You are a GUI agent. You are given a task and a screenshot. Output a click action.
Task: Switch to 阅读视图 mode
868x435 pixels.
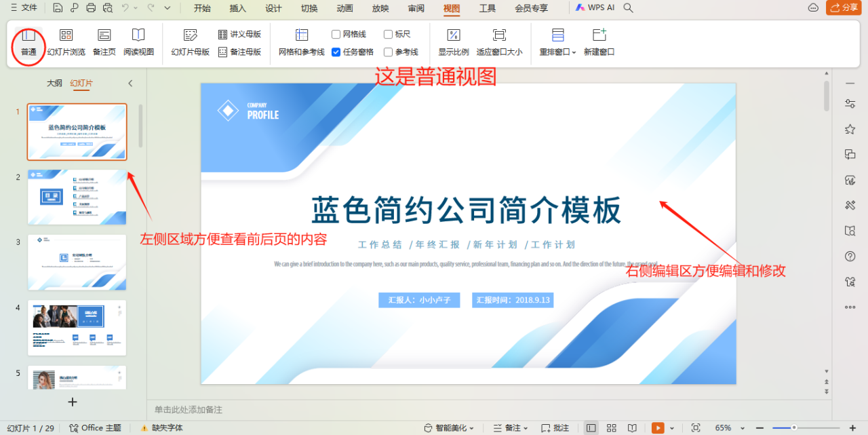pyautogui.click(x=138, y=36)
